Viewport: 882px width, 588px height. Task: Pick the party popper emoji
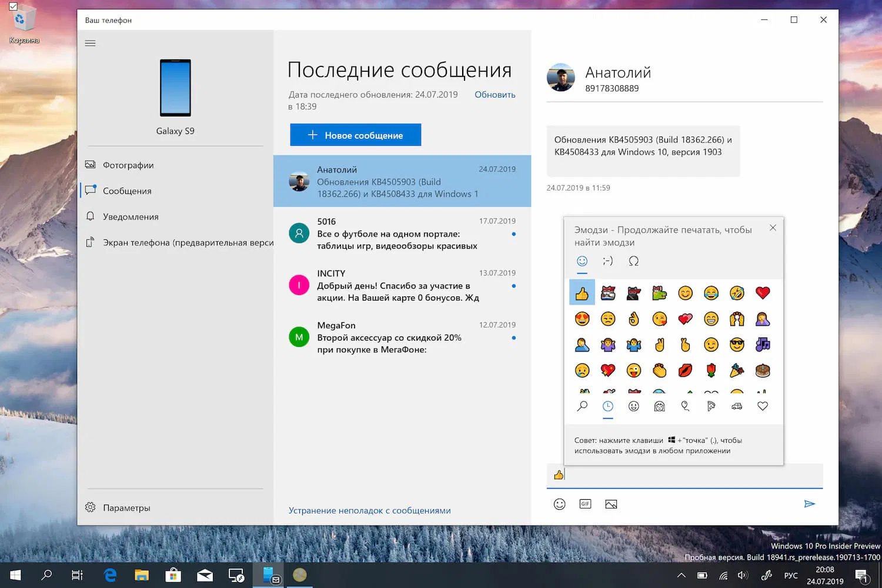pyautogui.click(x=737, y=370)
